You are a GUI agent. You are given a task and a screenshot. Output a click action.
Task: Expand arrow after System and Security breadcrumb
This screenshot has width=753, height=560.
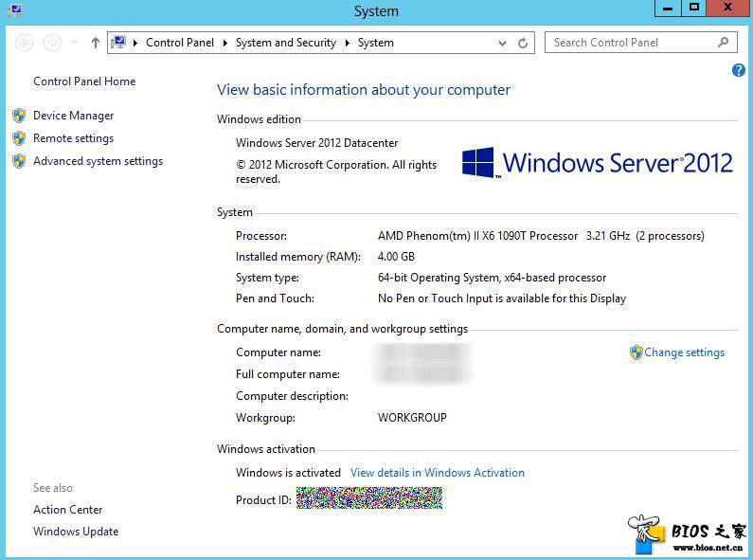coord(348,43)
